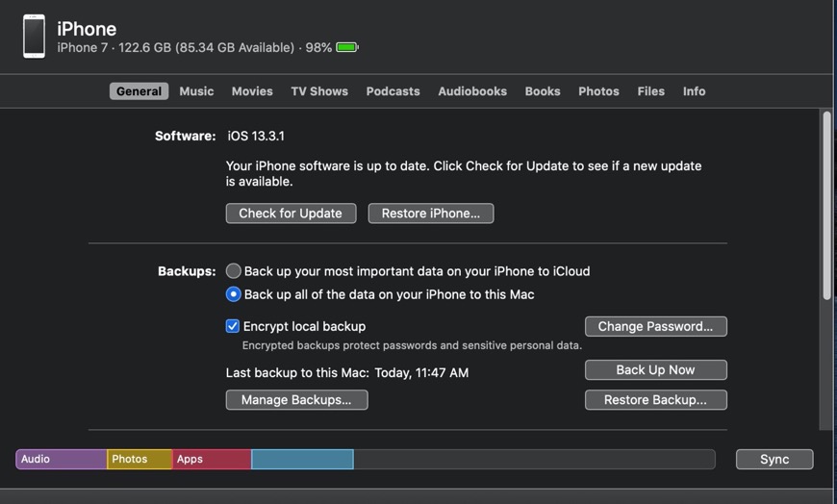Click the Check for Update button
Viewport: 837px width, 504px height.
(291, 214)
